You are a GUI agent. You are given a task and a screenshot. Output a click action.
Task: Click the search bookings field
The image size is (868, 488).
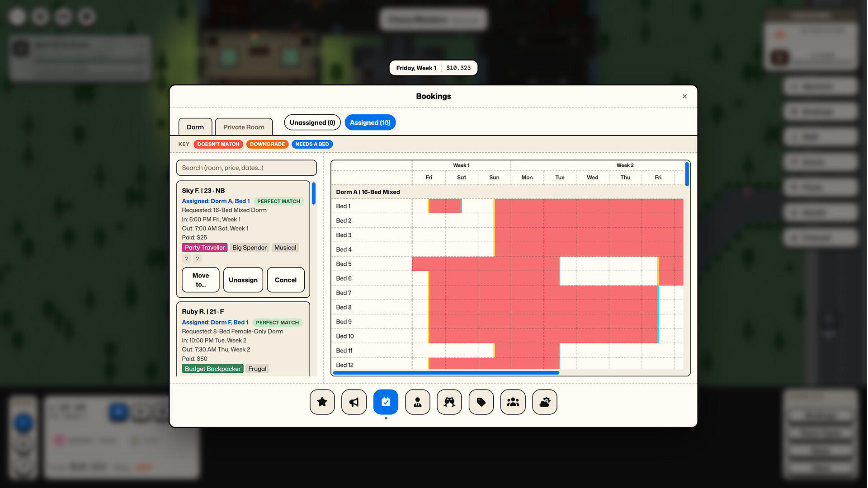(x=246, y=168)
